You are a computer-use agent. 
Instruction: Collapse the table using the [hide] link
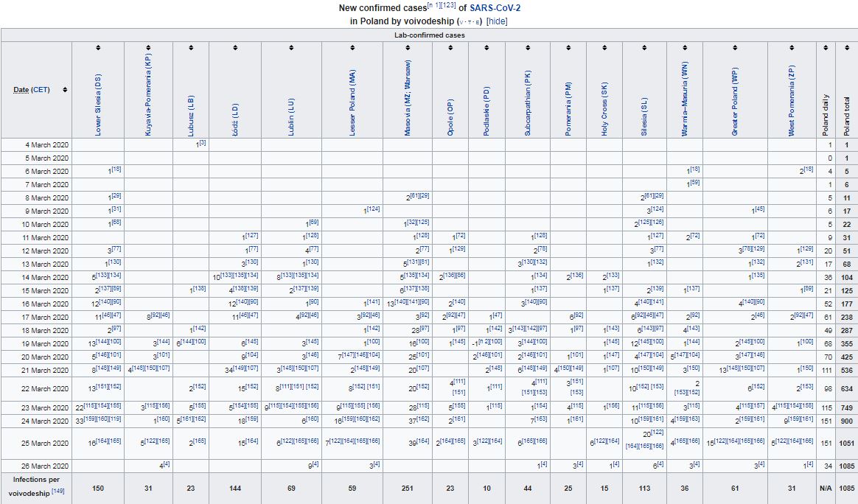[x=496, y=21]
